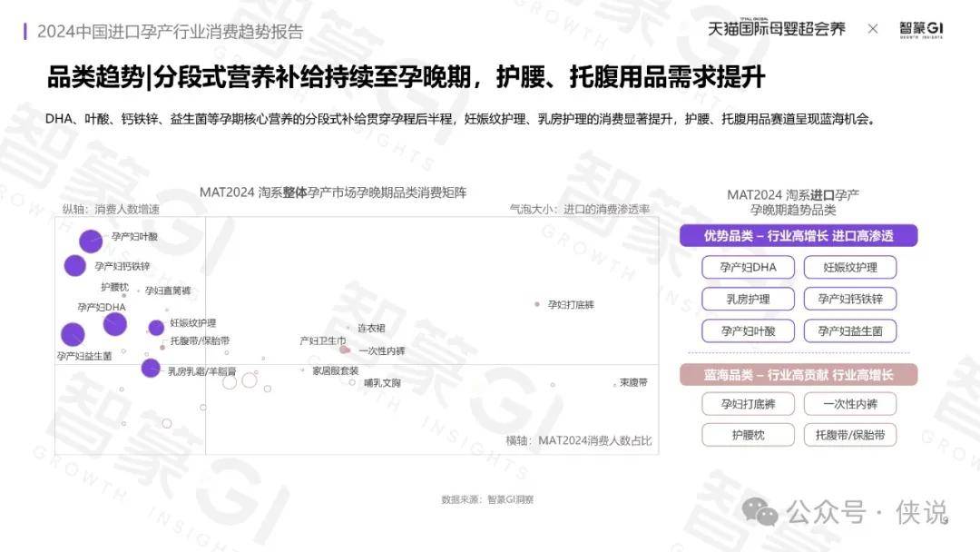This screenshot has height=552, width=980.
Task: Select the purple bubble for 孕产妇叶酸
Action: (x=91, y=241)
